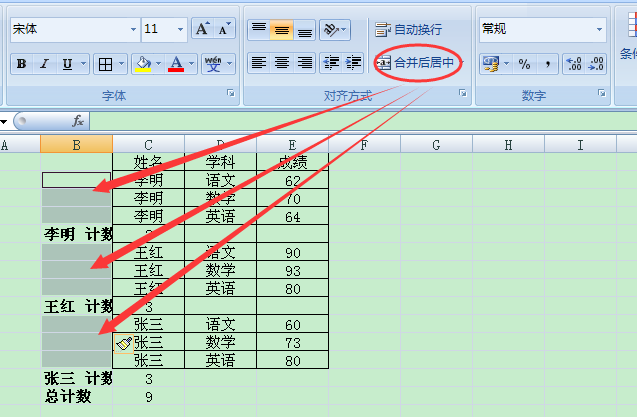Align text left in the cell
Viewport: 637px width, 417px height.
click(x=258, y=63)
